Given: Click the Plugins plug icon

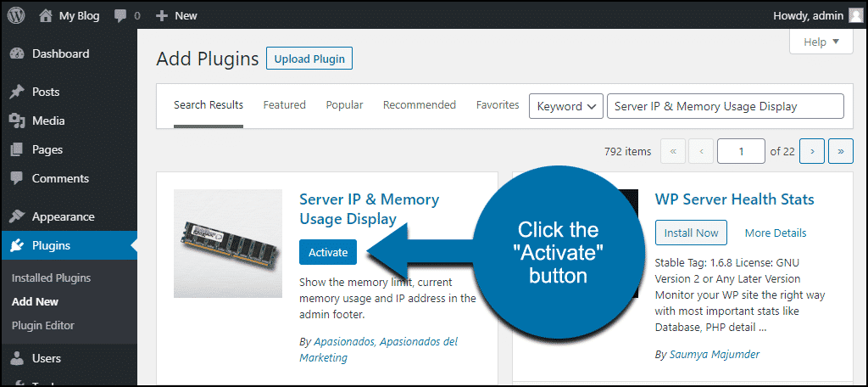Looking at the screenshot, I should 17,245.
